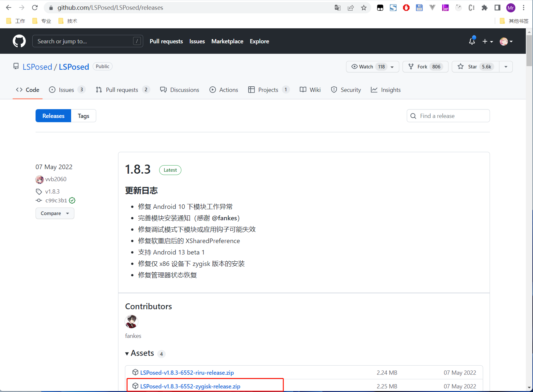Open the 其他书签 bookmark folder

514,21
